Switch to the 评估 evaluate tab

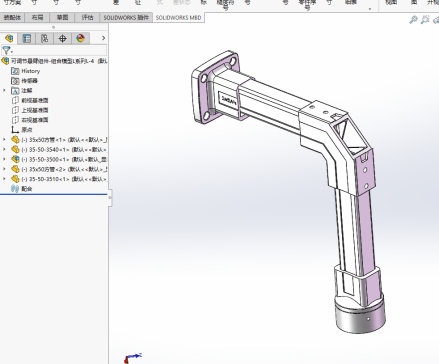click(87, 17)
